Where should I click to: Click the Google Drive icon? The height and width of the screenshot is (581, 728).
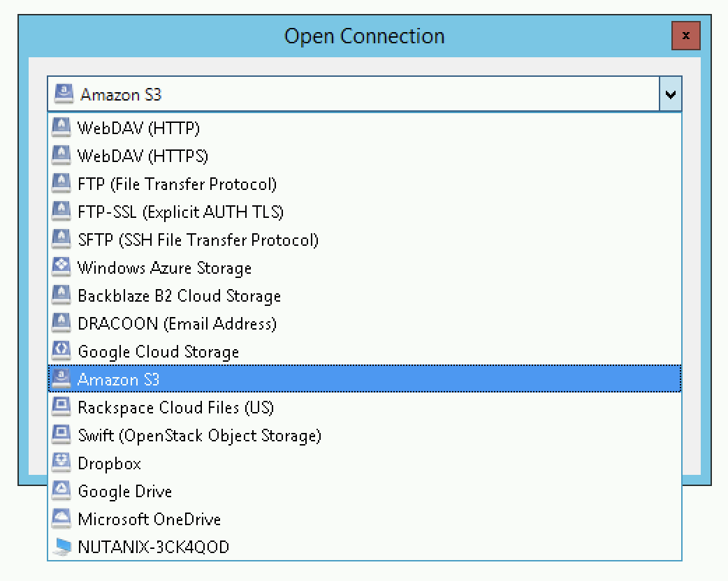pyautogui.click(x=61, y=490)
